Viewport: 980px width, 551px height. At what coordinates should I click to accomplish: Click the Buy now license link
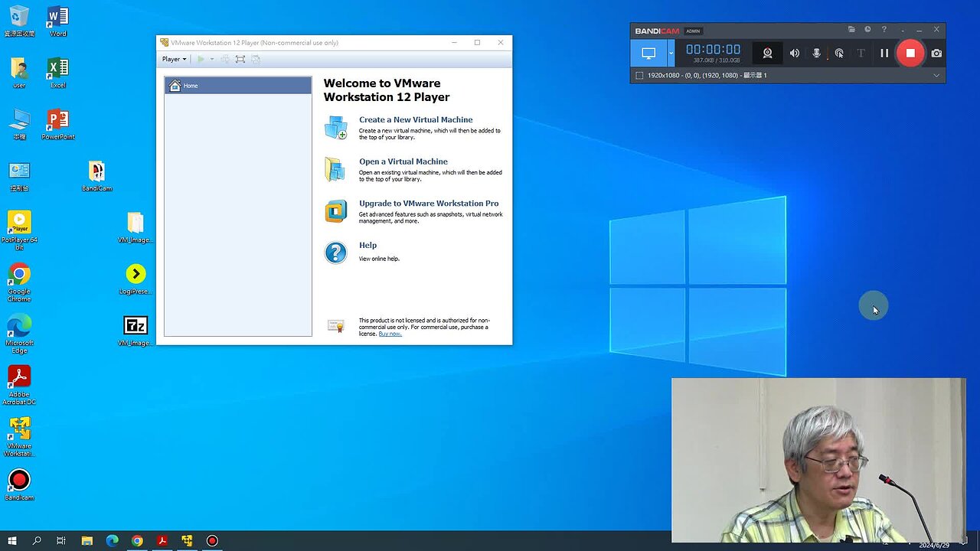tap(390, 334)
